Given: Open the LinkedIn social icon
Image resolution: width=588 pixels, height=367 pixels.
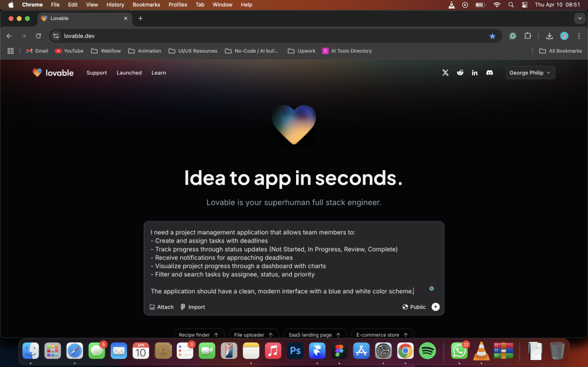Looking at the screenshot, I should (x=474, y=73).
